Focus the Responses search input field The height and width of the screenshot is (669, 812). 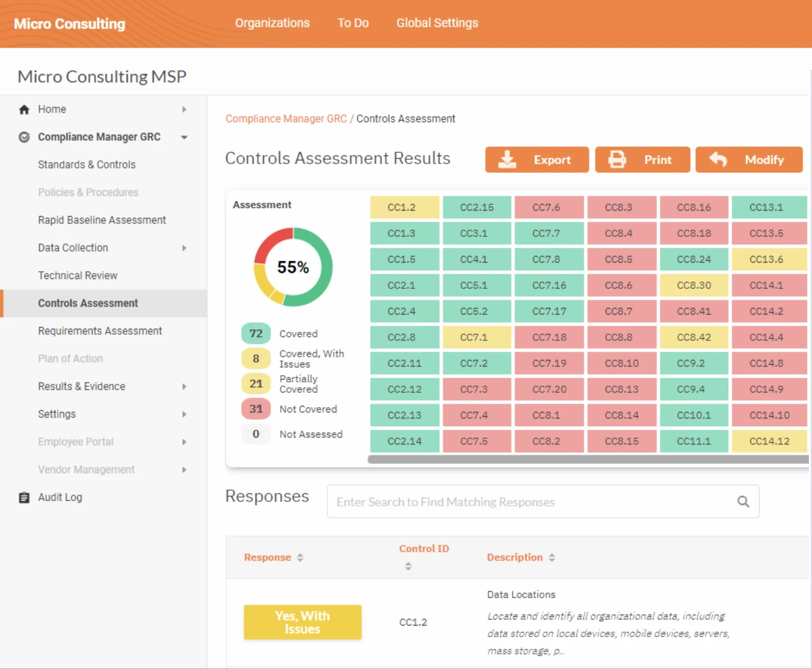532,502
